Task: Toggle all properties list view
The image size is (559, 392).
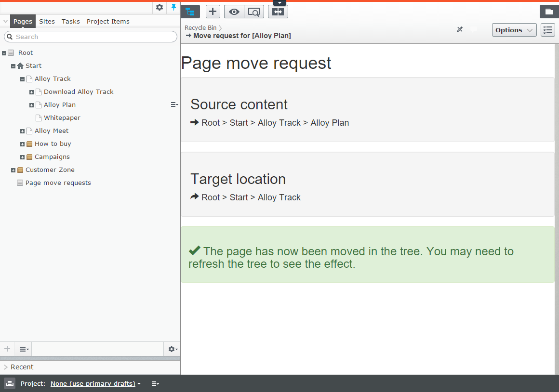Action: coord(548,30)
